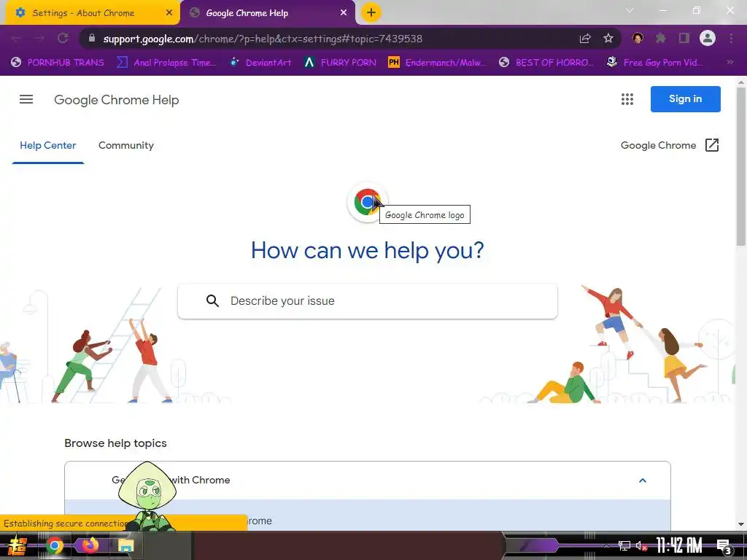Open the network status tray icon
Viewport: 747px width, 560px height.
click(624, 545)
